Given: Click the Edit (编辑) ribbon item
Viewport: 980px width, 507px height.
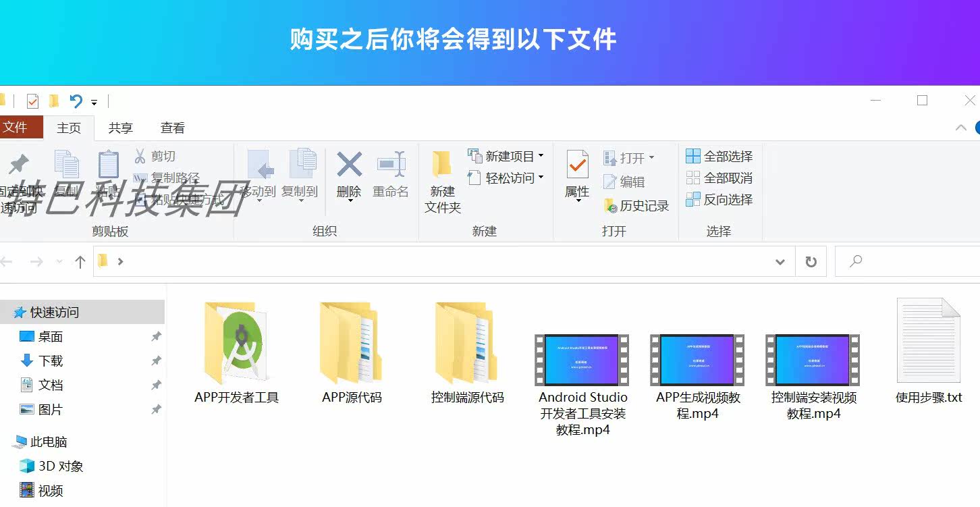Looking at the screenshot, I should tap(624, 182).
